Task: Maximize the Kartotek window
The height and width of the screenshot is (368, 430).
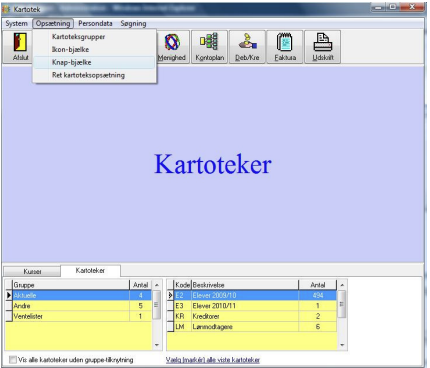Action: 393,7
